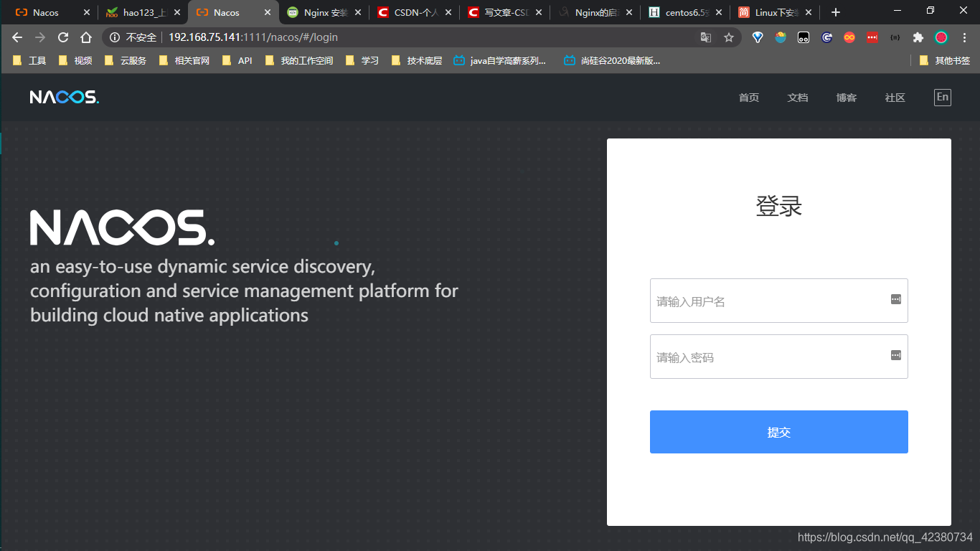Image resolution: width=980 pixels, height=551 pixels.
Task: Open the curly braces JSON extension icon
Action: [895, 37]
